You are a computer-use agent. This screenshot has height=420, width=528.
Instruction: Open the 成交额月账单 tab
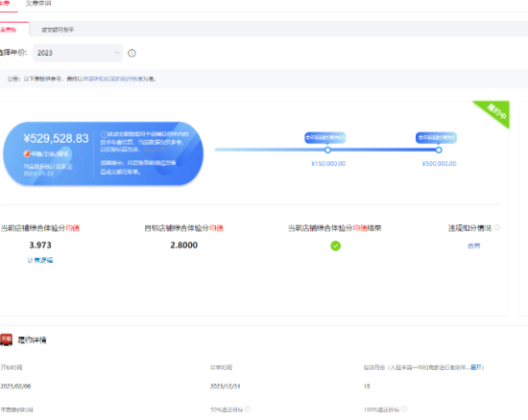58,30
